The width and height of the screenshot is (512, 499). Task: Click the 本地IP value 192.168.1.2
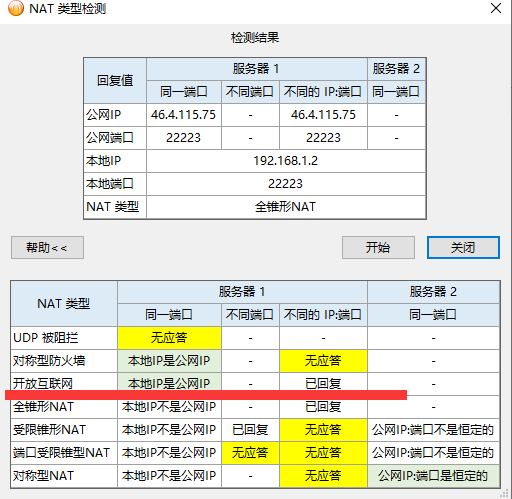pyautogui.click(x=286, y=161)
